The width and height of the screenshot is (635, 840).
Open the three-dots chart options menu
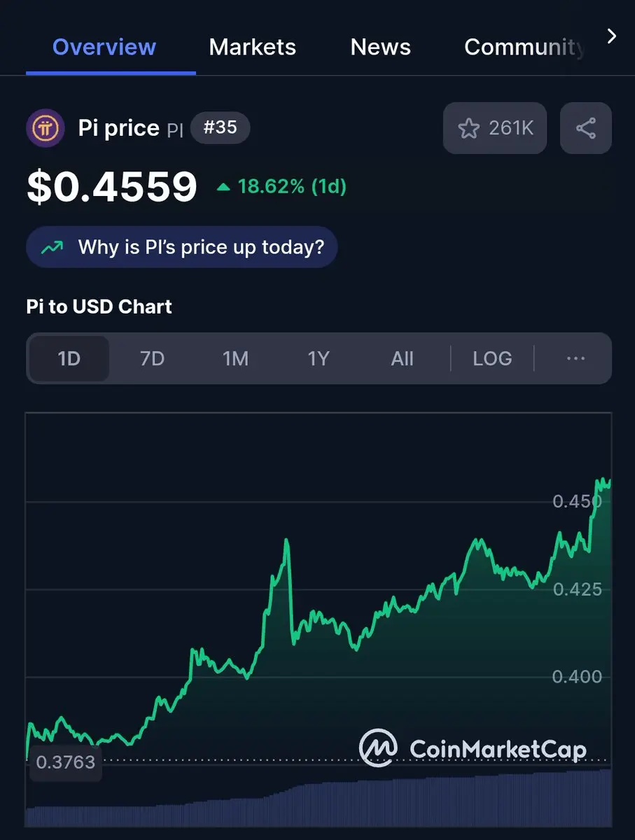tap(575, 358)
